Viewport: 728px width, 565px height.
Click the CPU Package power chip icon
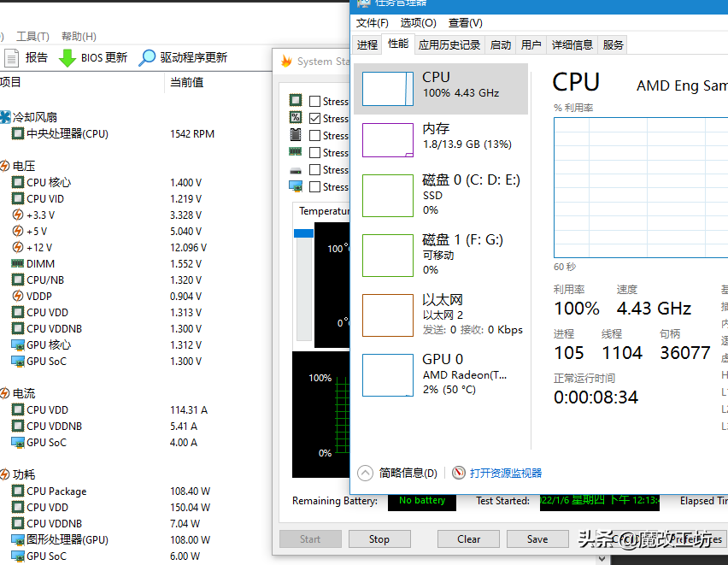[x=18, y=491]
